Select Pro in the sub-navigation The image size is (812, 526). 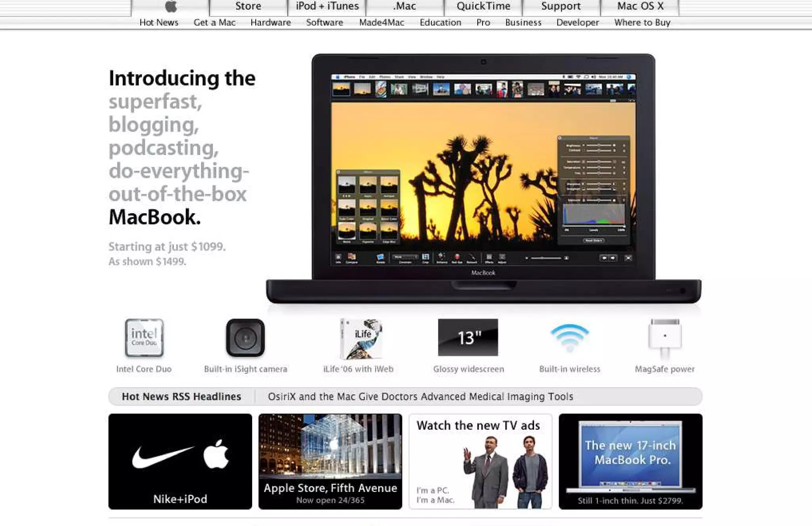[x=483, y=23]
